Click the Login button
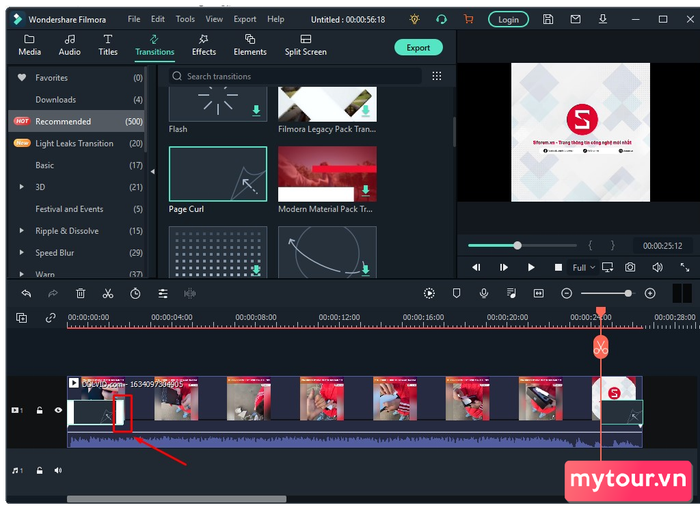 tap(508, 19)
